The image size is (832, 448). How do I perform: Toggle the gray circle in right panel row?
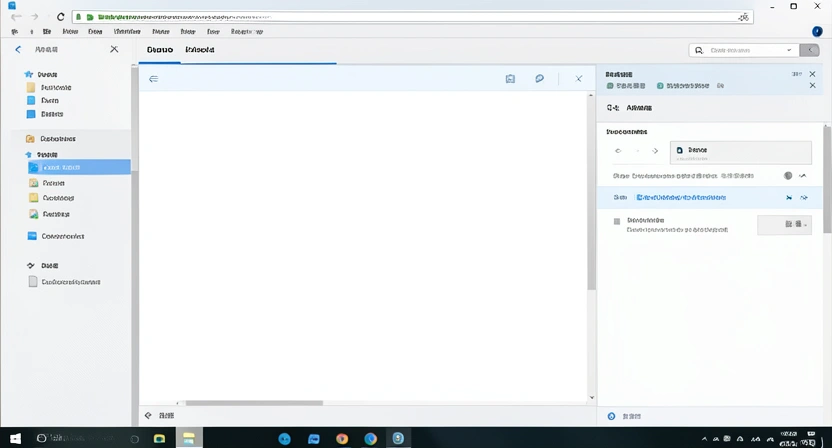(x=788, y=176)
